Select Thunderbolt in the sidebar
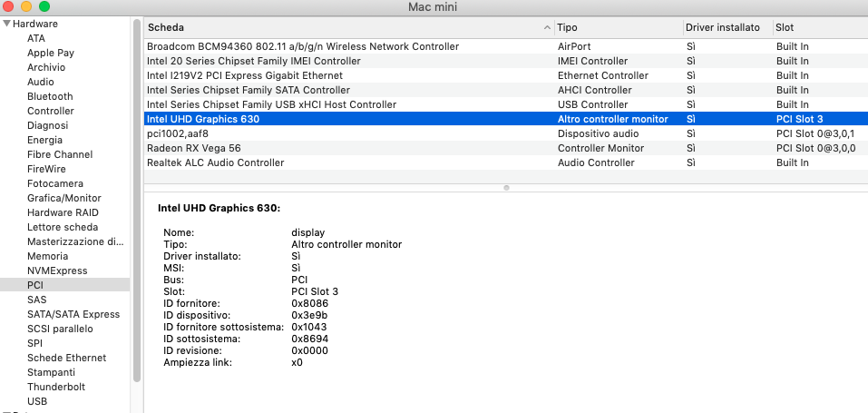The image size is (868, 413). [56, 387]
